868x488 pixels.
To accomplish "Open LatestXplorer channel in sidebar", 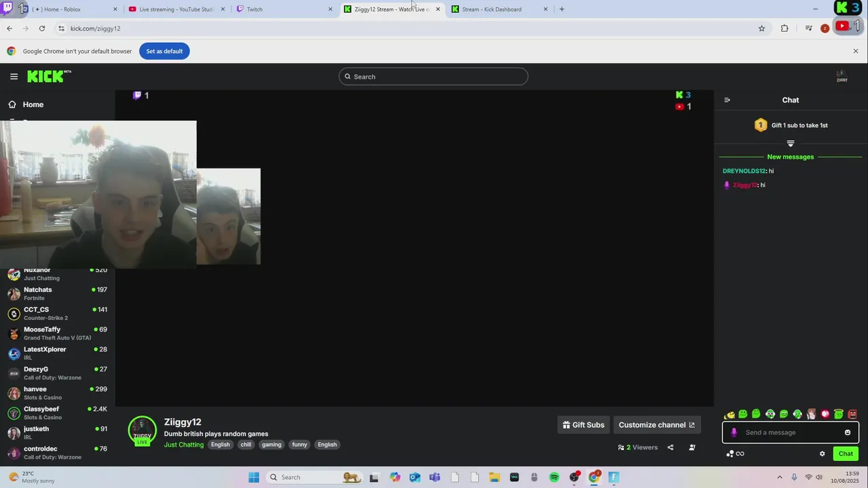I will click(58, 353).
